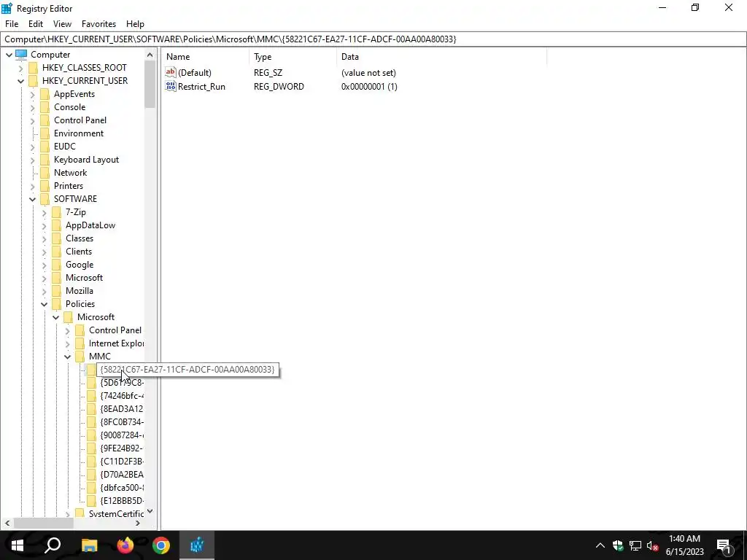Open the File menu

click(x=12, y=24)
